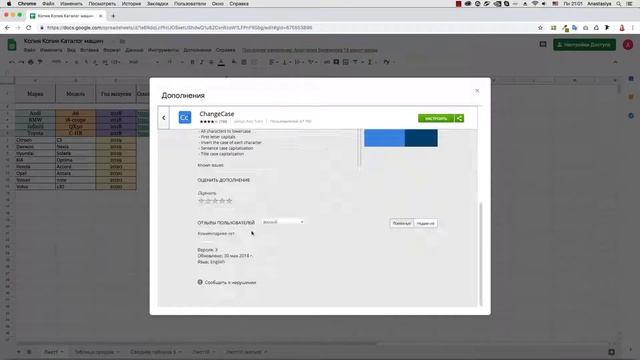Click the insert chart icon
The image size is (640, 360).
pyautogui.click(x=346, y=62)
